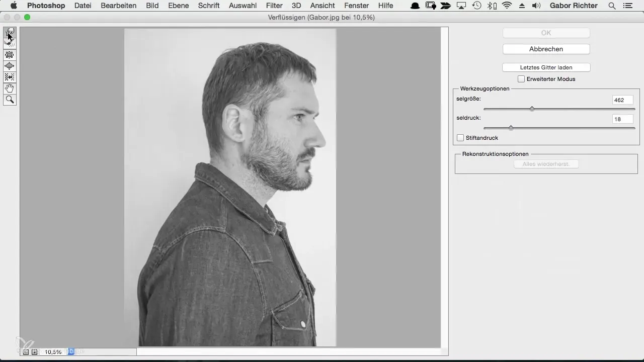
Task: Enable the Stiftandruck checkbox
Action: click(460, 138)
